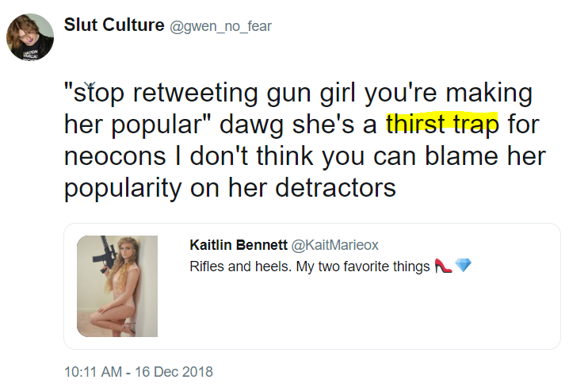Open the @KaitMarieox handle link
Viewport: 588px width, 391px height.
[335, 245]
